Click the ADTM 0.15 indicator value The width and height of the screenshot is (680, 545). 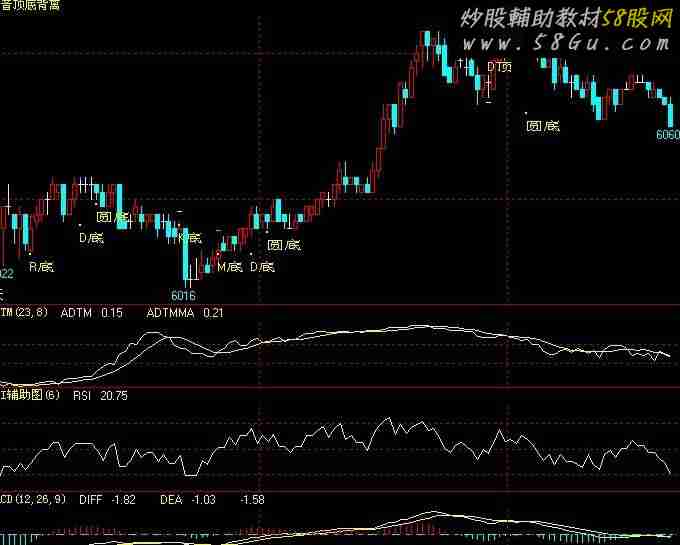pos(92,313)
